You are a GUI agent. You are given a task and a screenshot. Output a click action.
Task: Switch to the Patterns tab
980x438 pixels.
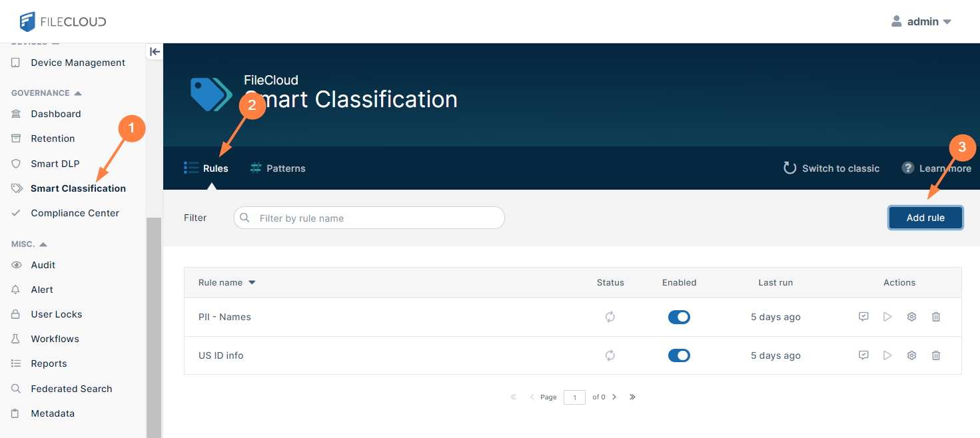278,168
